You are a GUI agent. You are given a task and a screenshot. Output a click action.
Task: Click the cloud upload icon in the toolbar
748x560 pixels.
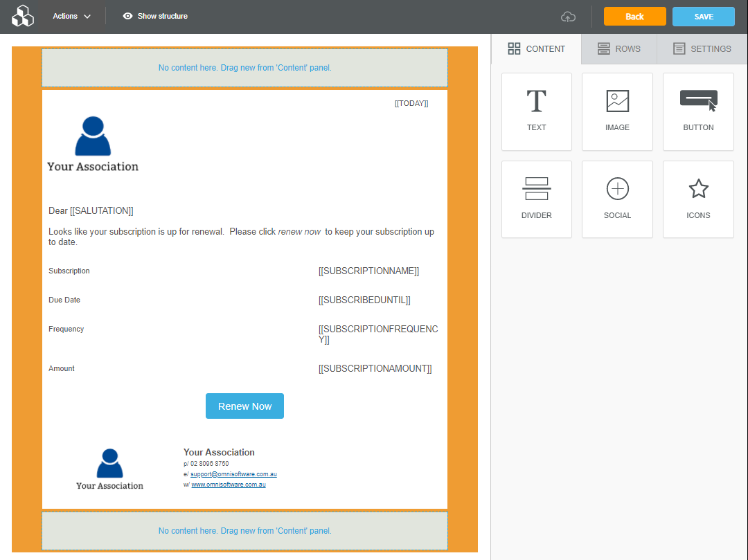[x=568, y=16]
